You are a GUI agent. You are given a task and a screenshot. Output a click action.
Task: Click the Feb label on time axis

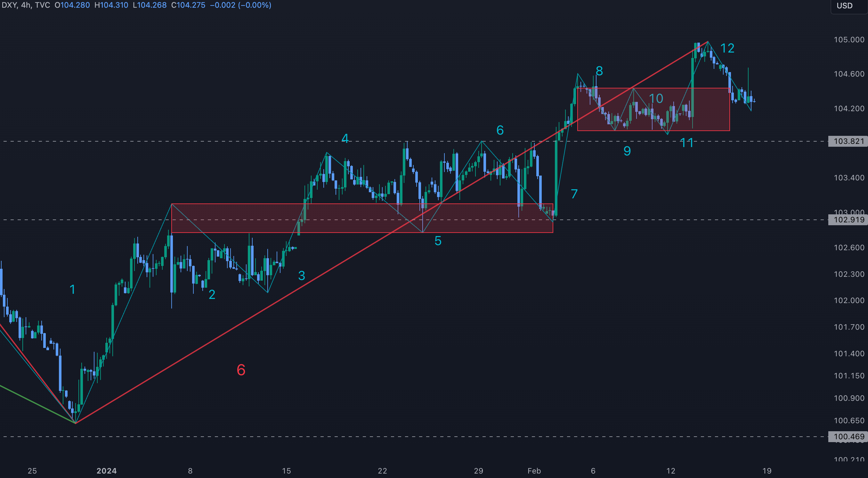tap(534, 471)
